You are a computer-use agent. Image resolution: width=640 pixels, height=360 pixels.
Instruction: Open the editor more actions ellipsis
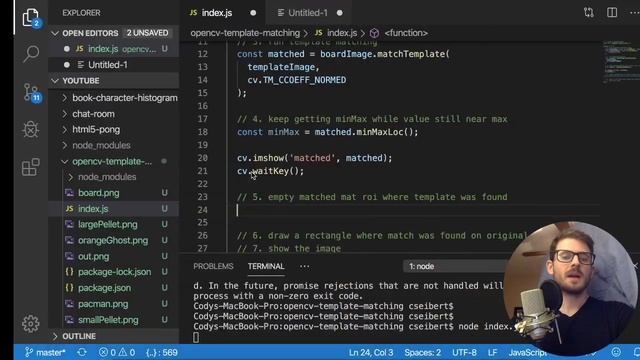(x=634, y=13)
